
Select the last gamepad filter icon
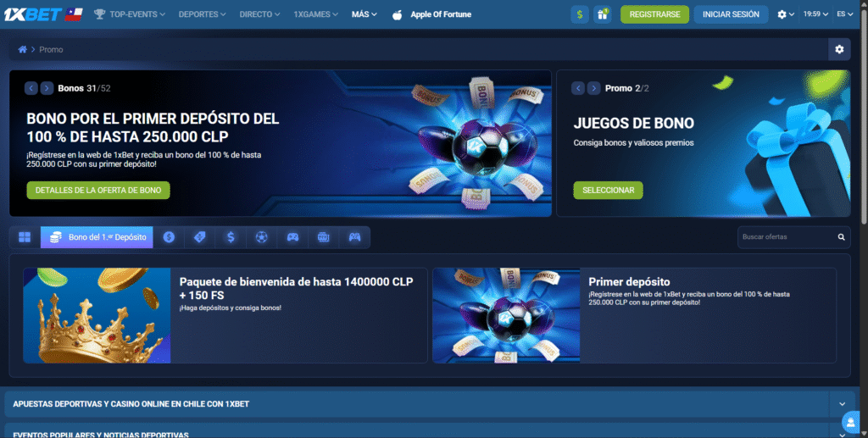(355, 237)
